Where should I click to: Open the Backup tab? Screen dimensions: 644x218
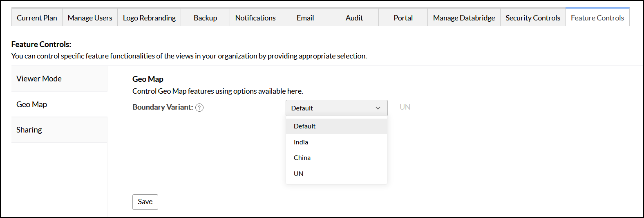pos(205,18)
